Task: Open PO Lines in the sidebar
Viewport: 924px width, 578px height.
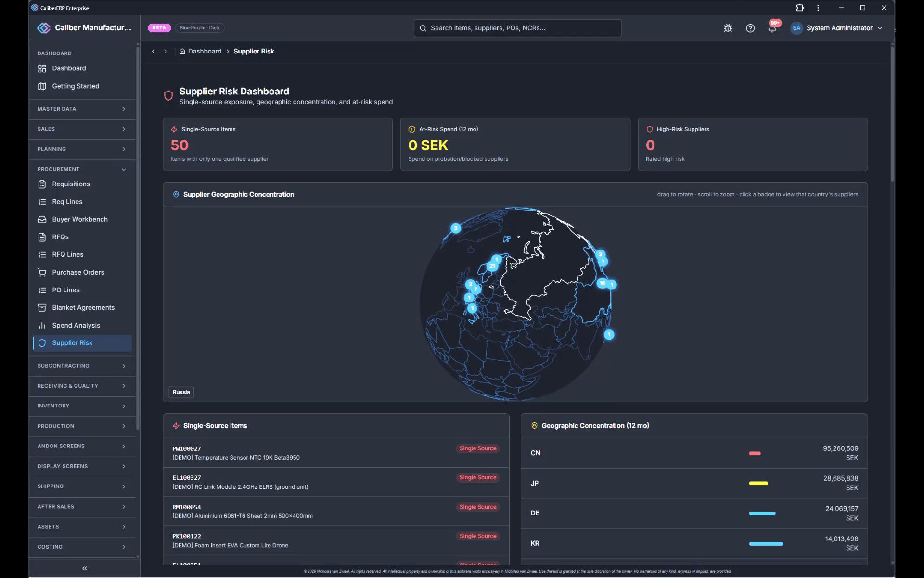Action: [82, 290]
